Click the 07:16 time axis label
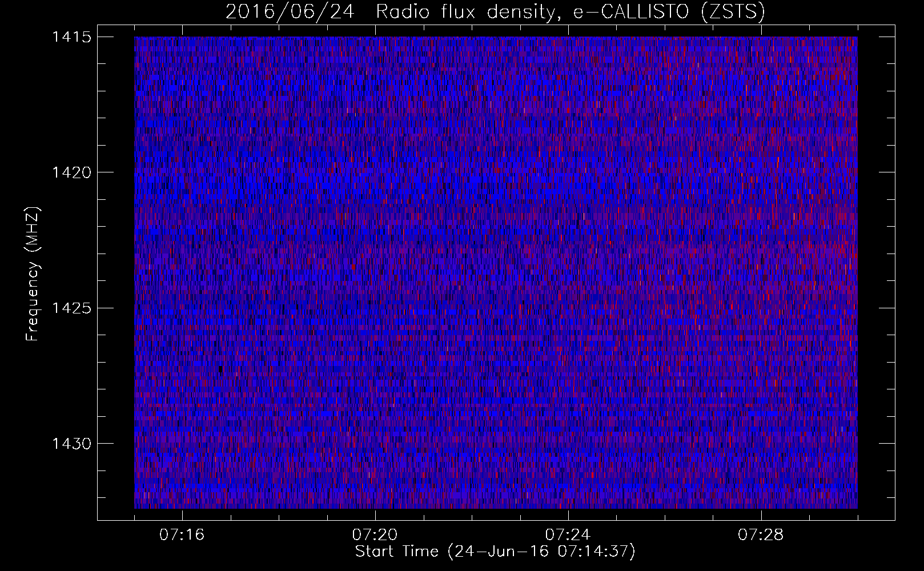This screenshot has width=924, height=571. 182,535
